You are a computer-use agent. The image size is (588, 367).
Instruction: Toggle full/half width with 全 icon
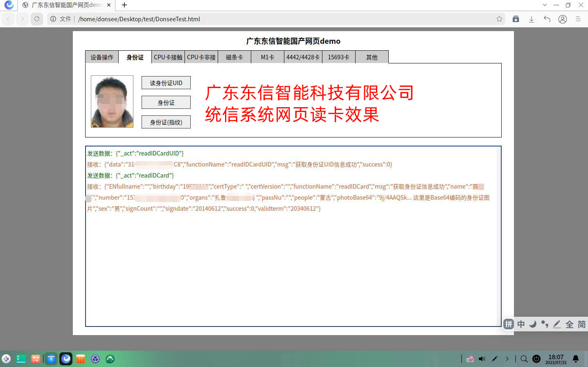569,324
